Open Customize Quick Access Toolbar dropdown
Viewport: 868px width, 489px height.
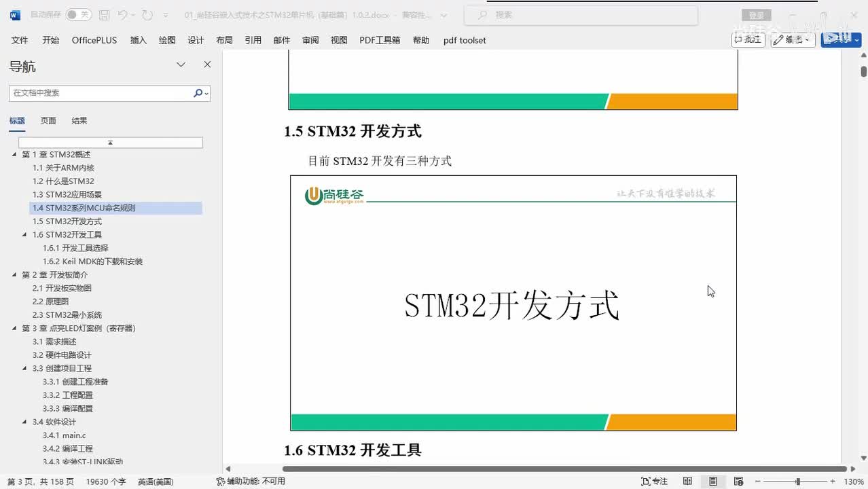[x=167, y=14]
